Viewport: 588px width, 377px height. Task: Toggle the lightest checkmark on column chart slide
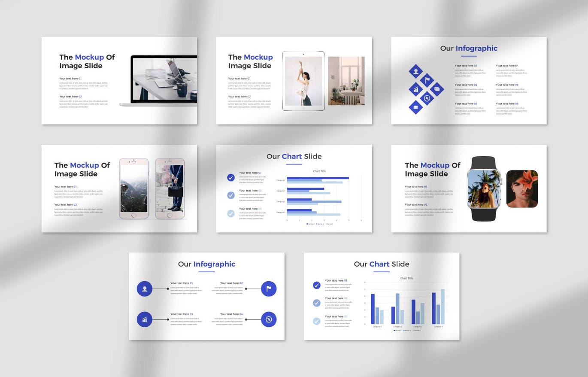click(x=317, y=321)
